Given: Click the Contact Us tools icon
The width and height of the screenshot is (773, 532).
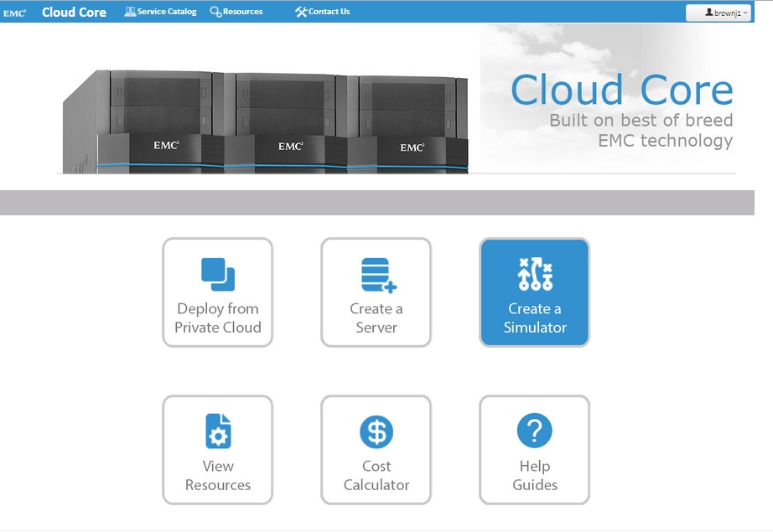Looking at the screenshot, I should pos(301,12).
